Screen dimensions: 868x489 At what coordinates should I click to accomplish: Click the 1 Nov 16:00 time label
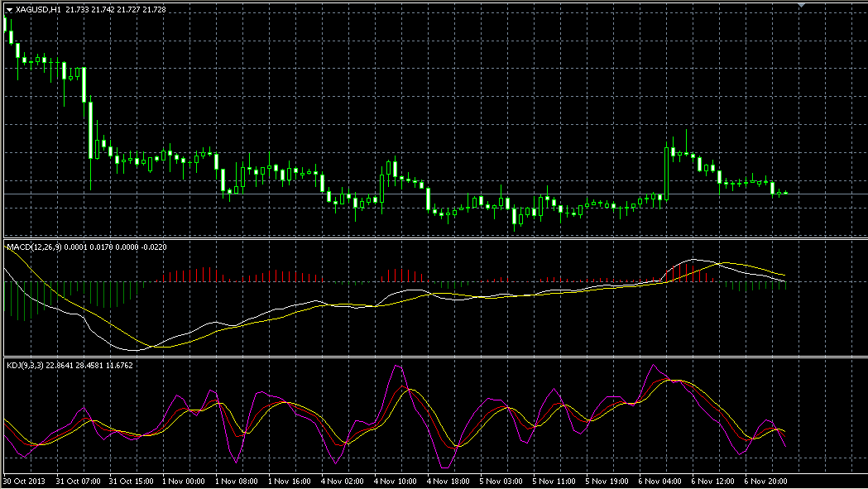[x=290, y=482]
